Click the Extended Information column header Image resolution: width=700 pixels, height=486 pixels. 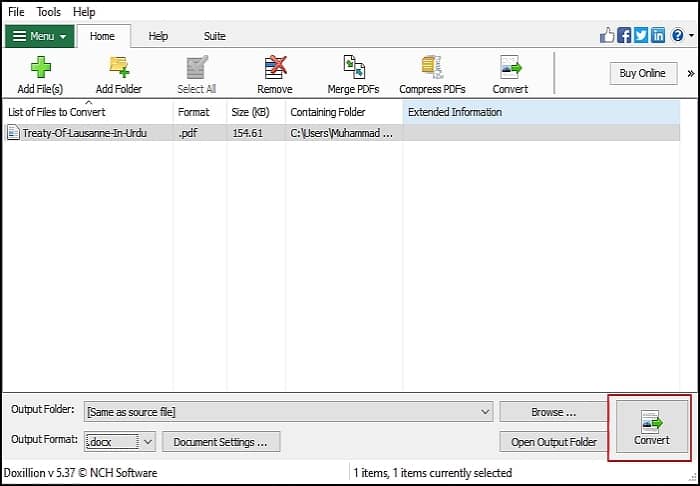pos(541,112)
